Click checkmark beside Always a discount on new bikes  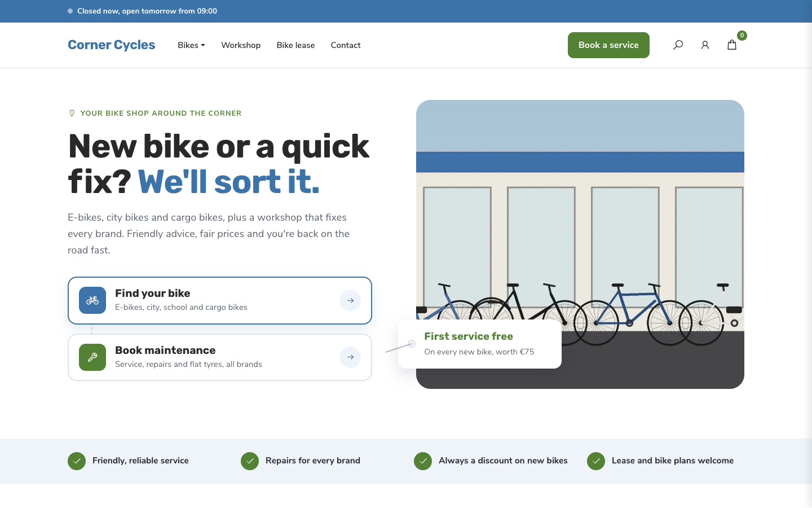(x=423, y=461)
